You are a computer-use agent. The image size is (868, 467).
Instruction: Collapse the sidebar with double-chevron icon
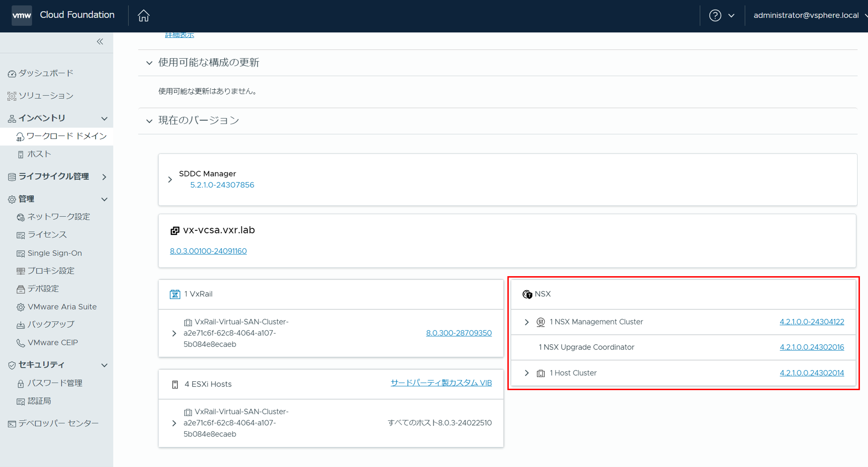[100, 41]
